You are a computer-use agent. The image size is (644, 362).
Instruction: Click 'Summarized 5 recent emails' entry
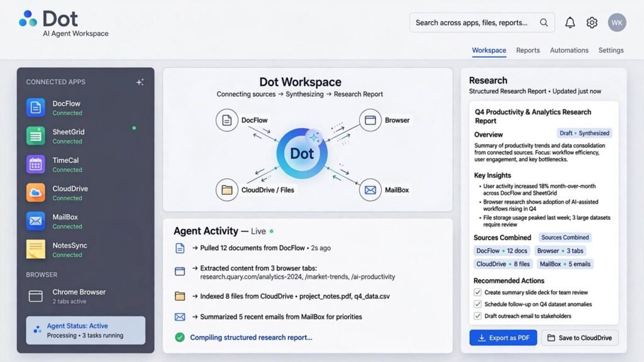pos(277,317)
